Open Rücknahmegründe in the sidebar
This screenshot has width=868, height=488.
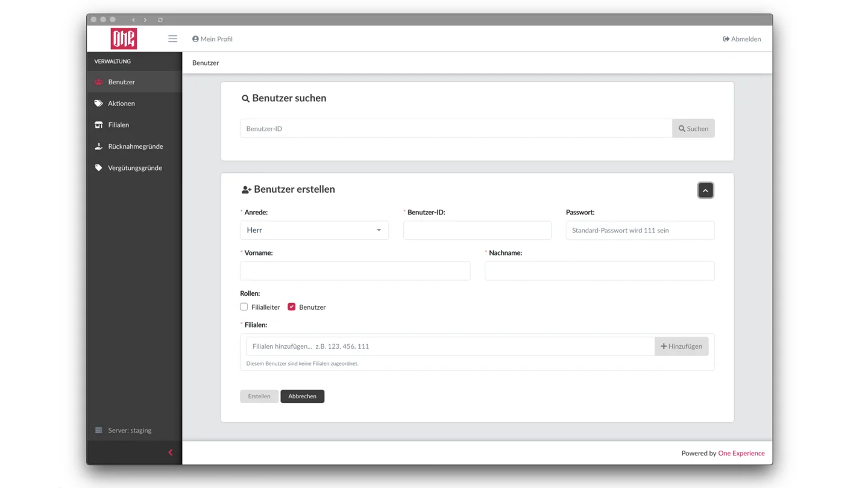point(134,146)
